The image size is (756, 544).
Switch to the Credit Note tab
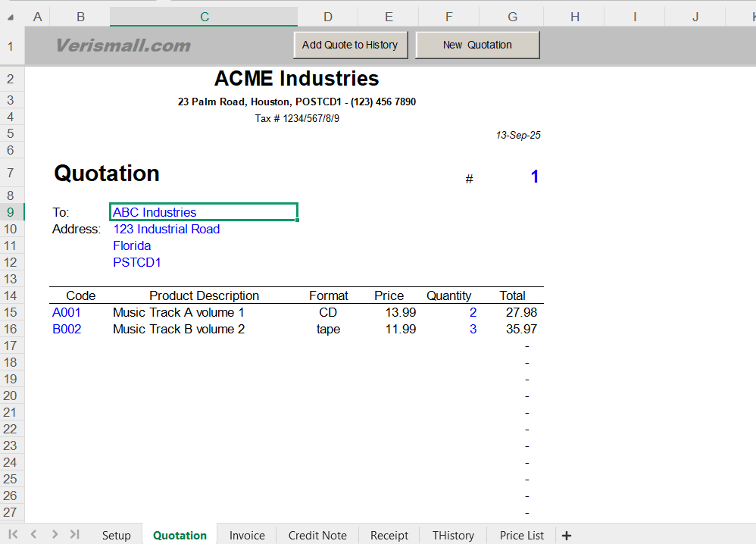[317, 535]
